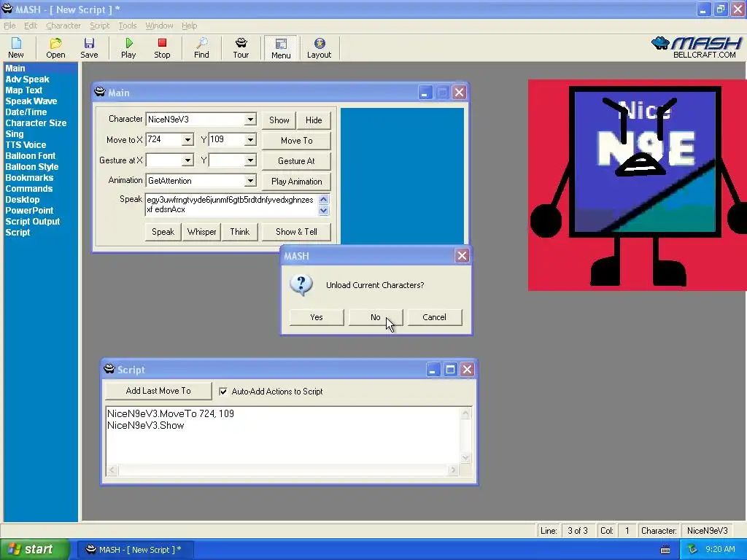The image size is (747, 560).
Task: Run the script with the Play icon
Action: pyautogui.click(x=128, y=48)
